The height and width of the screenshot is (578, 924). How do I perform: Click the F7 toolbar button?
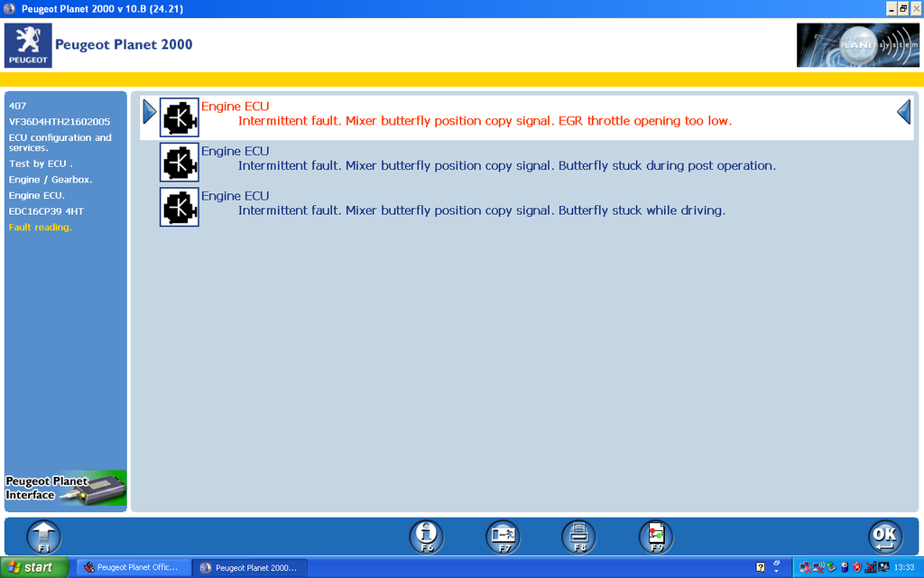coord(503,536)
